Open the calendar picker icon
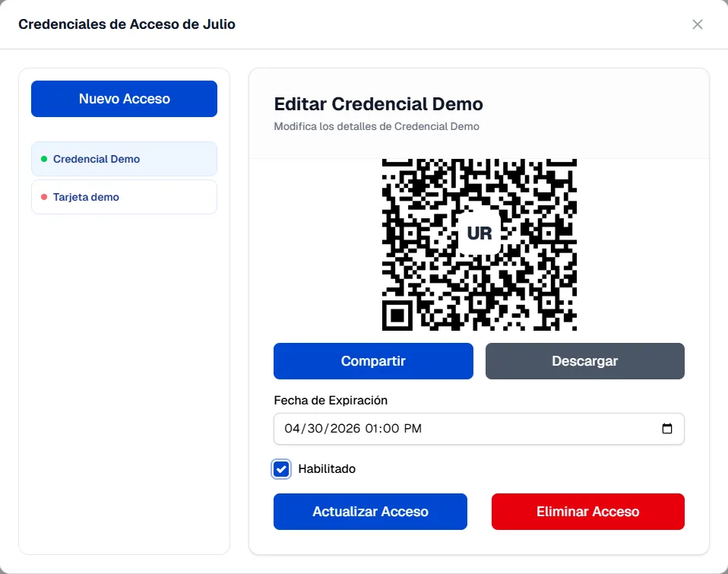 click(x=666, y=429)
